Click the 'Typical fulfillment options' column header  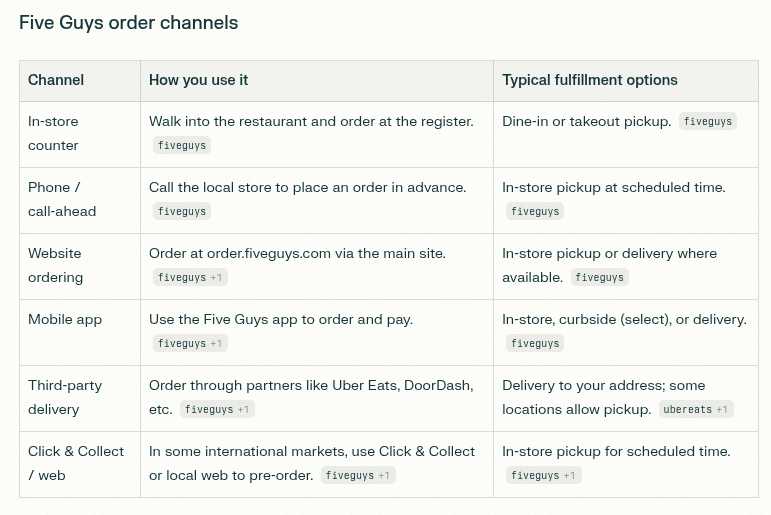589,80
